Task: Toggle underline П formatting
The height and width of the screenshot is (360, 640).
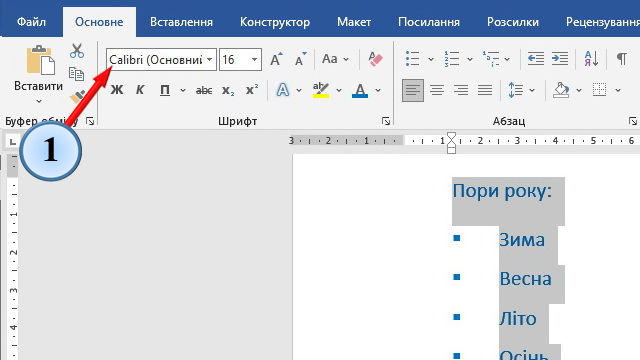Action: (164, 90)
